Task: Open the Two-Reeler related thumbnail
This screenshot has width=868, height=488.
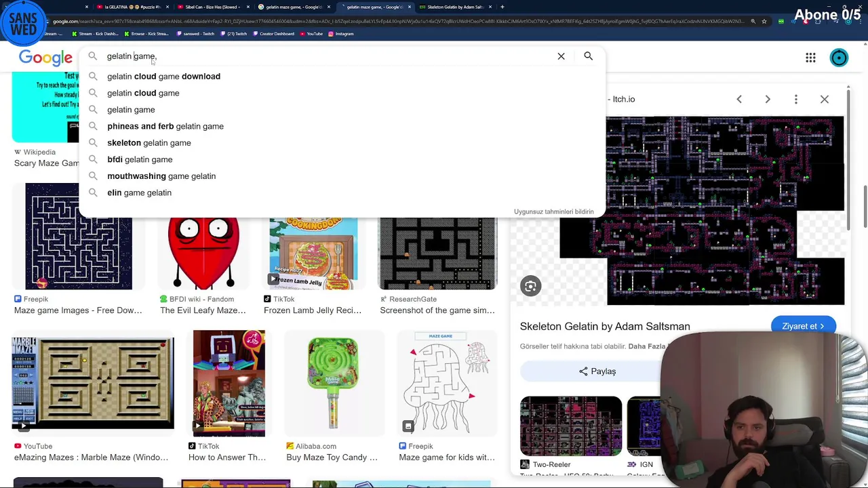Action: [571, 426]
